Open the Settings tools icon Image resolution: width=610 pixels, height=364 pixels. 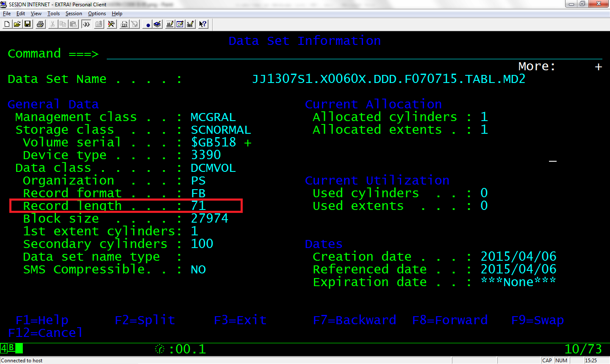point(111,24)
